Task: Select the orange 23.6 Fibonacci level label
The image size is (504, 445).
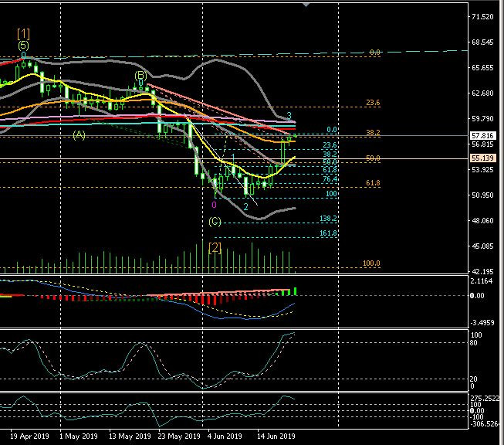Action: (373, 102)
